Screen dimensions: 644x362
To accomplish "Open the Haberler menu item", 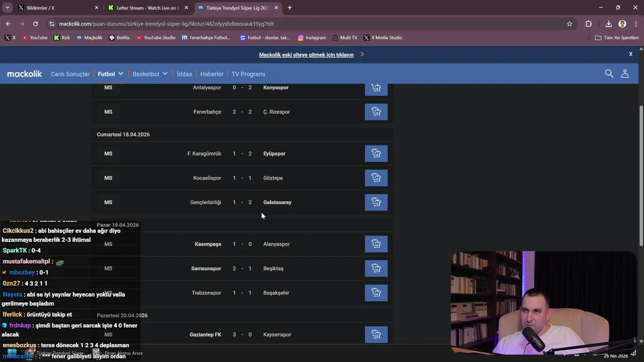I will (212, 74).
